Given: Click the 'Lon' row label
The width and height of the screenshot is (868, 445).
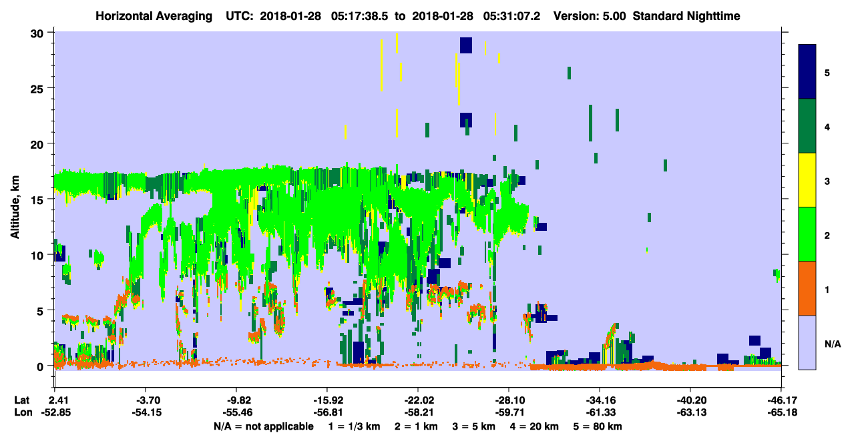Looking at the screenshot, I should [x=22, y=412].
